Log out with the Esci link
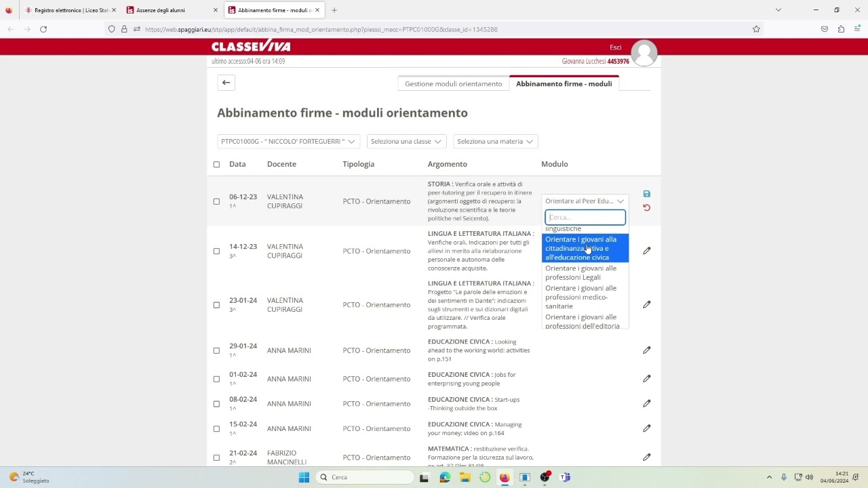Image resolution: width=868 pixels, height=488 pixels. pos(615,47)
